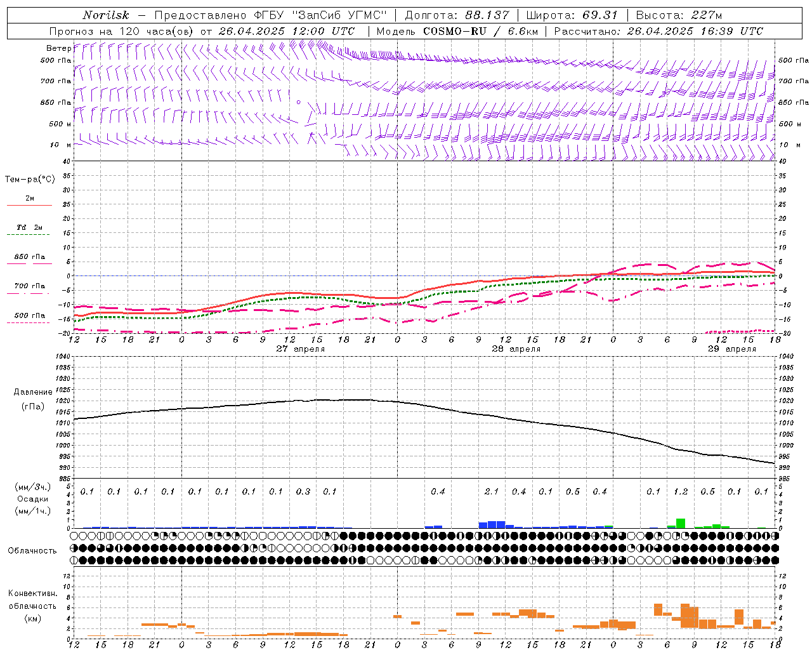This screenshot has height=650, width=812.
Task: Click the 'Td 2м' dew point legend entry
Action: click(x=30, y=227)
